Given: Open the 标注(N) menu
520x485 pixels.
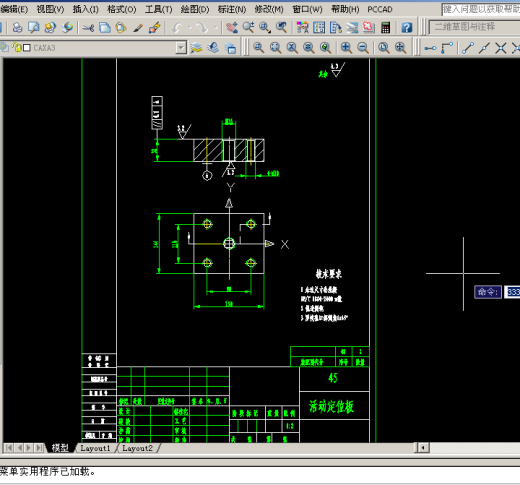Looking at the screenshot, I should (232, 9).
